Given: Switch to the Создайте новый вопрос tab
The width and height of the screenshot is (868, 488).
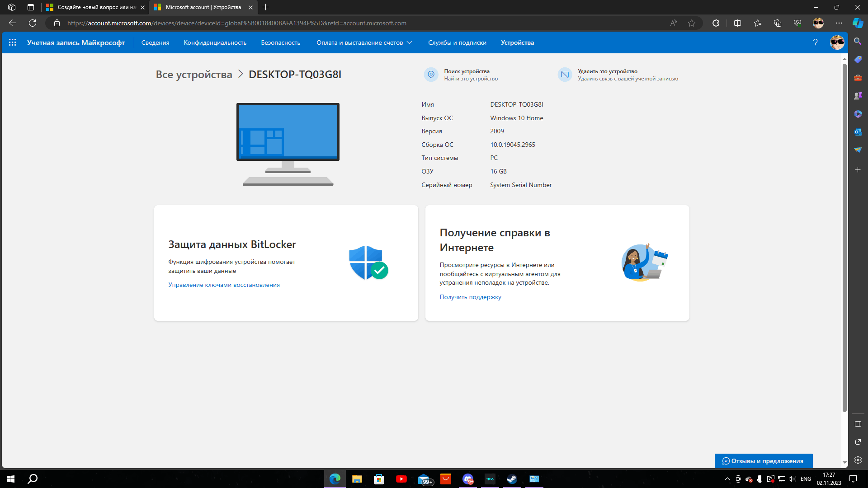Looking at the screenshot, I should click(95, 7).
